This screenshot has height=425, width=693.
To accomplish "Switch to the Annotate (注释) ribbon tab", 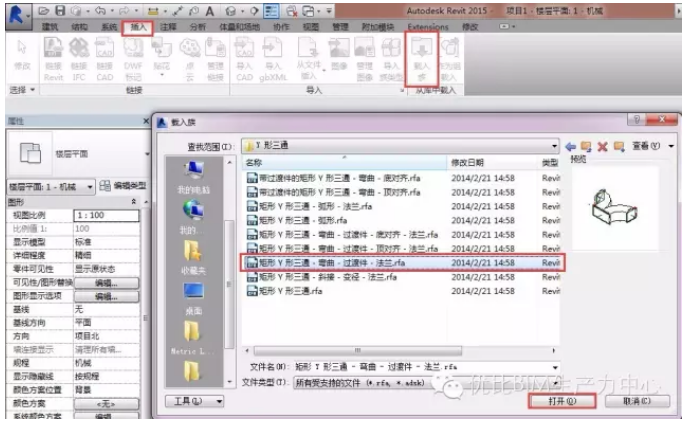I will (x=168, y=25).
